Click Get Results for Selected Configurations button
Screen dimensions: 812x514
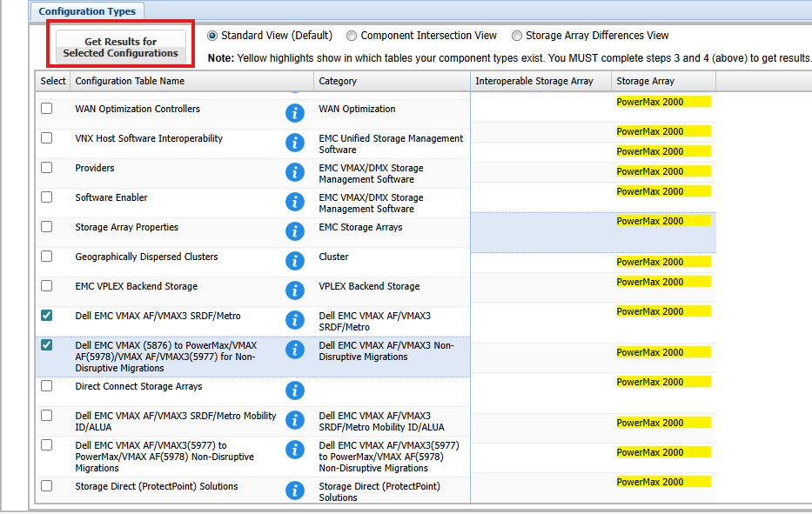pos(120,47)
